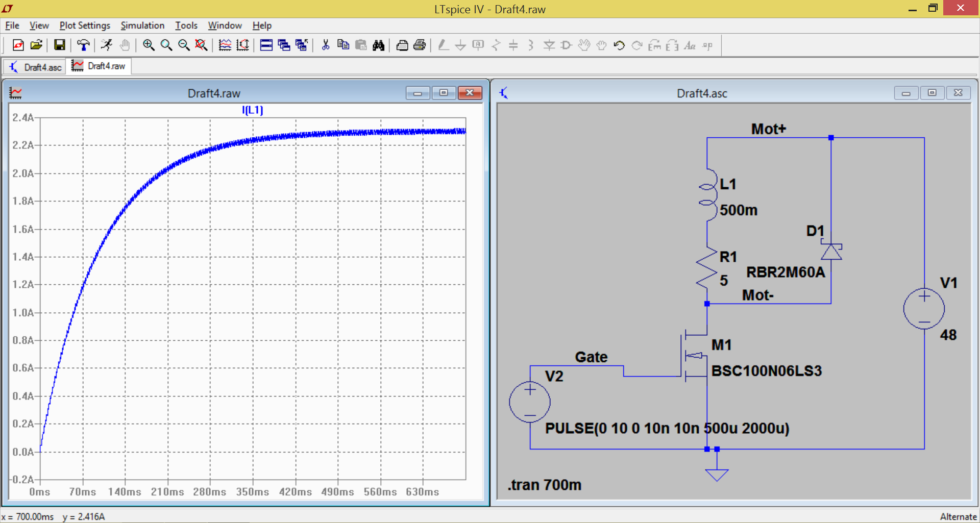Open the Tools menu

pos(186,26)
